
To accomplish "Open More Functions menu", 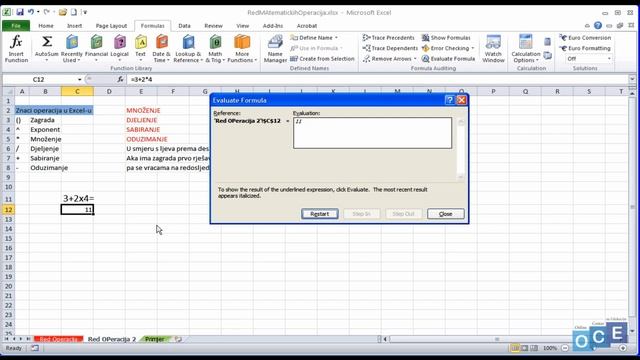I will click(x=242, y=49).
